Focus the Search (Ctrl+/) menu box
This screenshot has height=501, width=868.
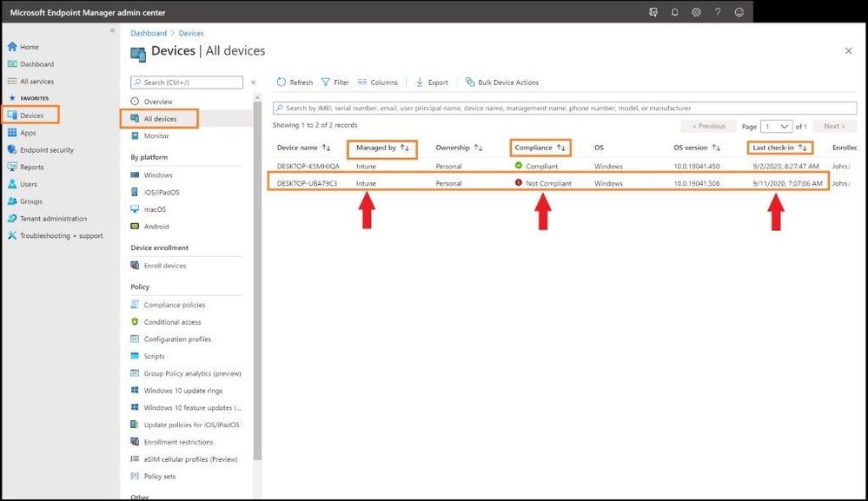coord(187,82)
